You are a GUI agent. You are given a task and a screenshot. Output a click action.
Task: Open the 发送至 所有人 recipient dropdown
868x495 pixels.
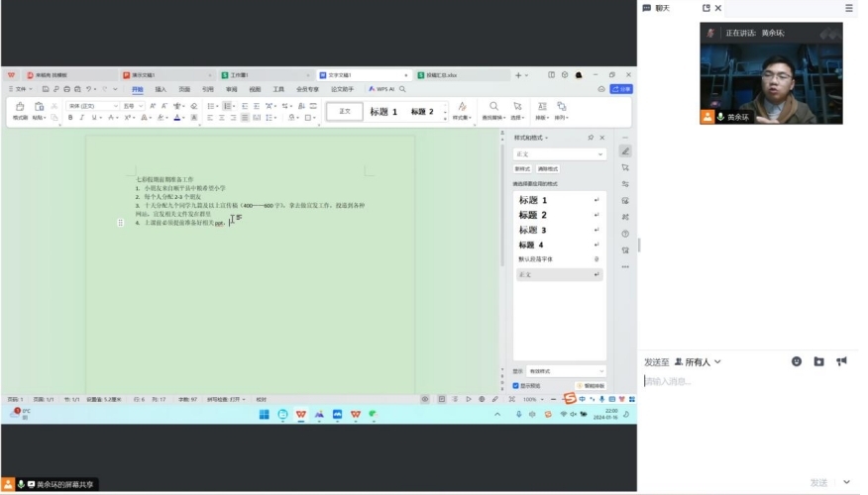[697, 362]
